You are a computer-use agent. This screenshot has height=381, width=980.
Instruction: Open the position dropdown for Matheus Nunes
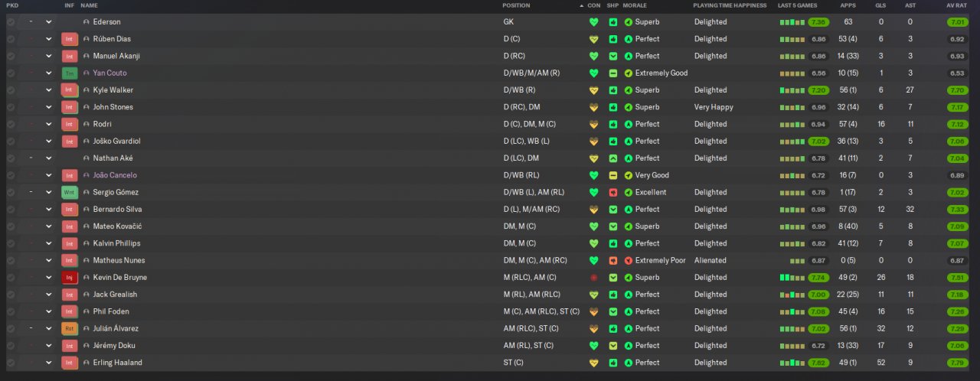[x=49, y=260]
